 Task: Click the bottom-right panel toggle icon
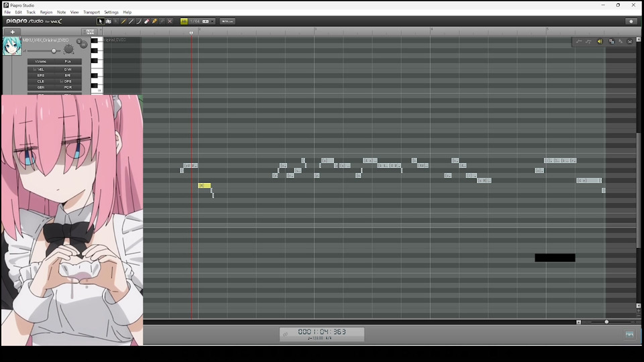click(629, 335)
